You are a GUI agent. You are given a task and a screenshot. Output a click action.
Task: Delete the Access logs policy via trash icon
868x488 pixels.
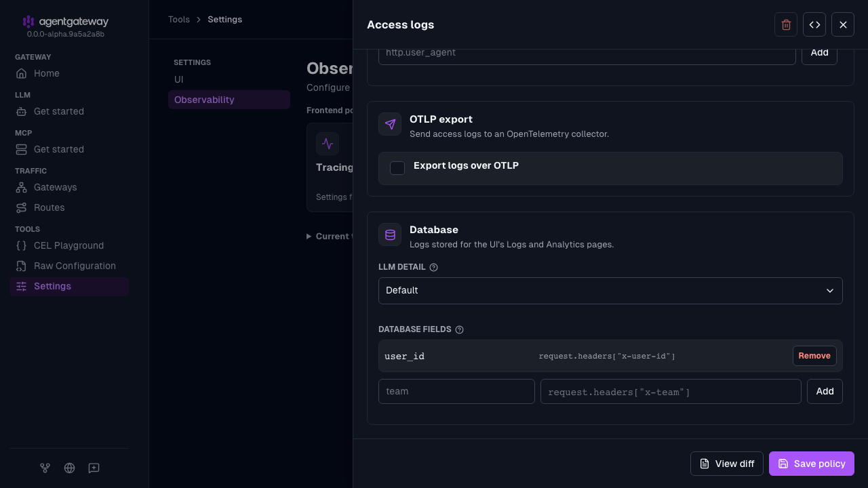[786, 24]
